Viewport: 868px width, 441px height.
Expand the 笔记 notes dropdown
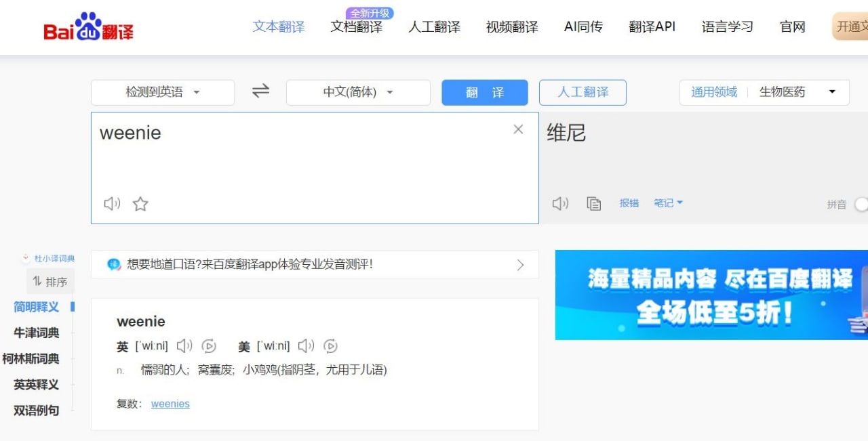coord(668,203)
